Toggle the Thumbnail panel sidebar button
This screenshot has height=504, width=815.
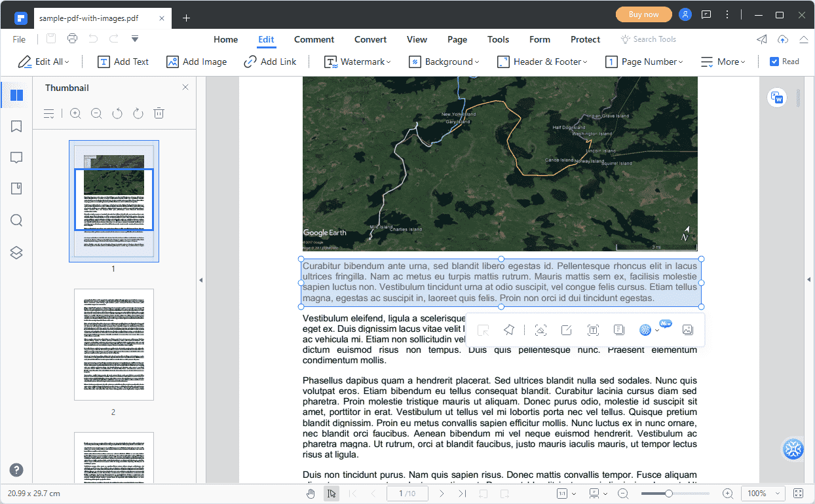click(x=17, y=95)
